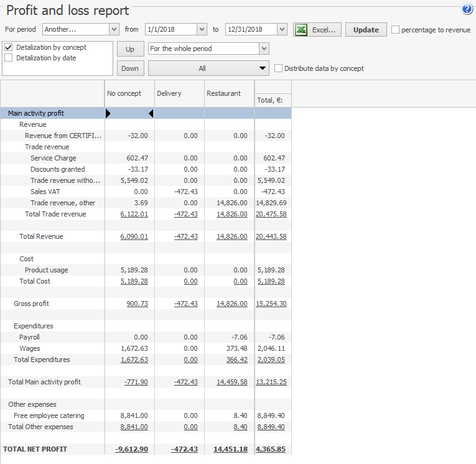The height and width of the screenshot is (464, 476).
Task: Toggle percentage to revenue checkbox
Action: pos(396,30)
